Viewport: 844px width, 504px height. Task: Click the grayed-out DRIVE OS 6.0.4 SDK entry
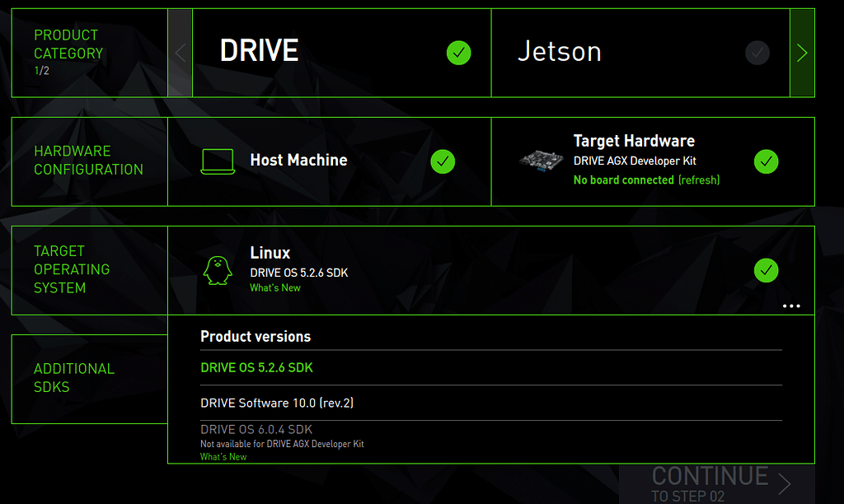point(256,429)
